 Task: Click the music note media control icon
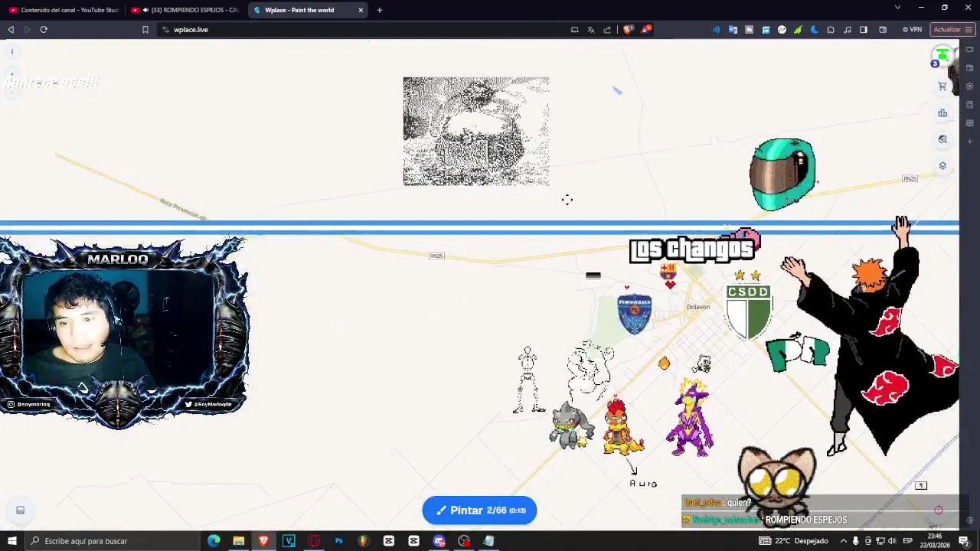coord(847,30)
